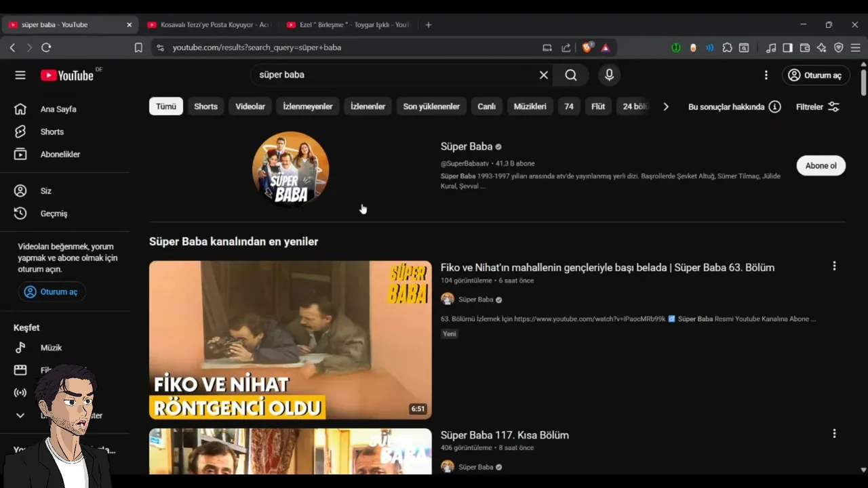Select the Tümü filter chip

[x=166, y=106]
